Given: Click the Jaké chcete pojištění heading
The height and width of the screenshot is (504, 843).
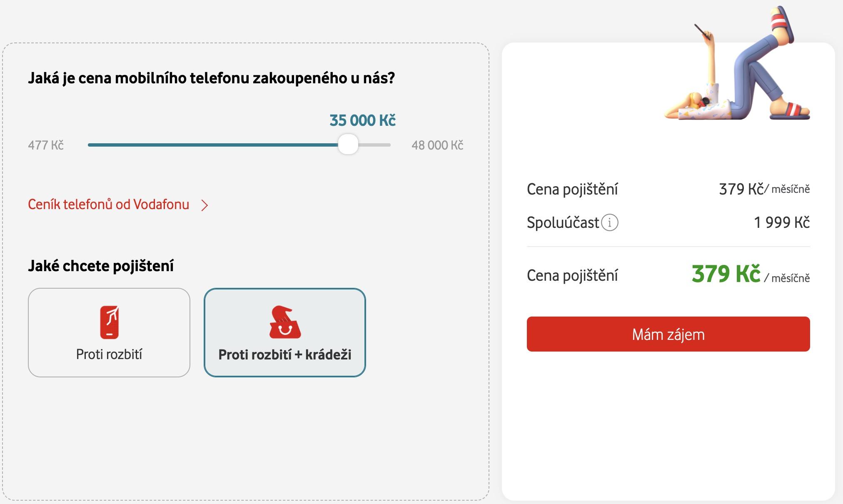Looking at the screenshot, I should pyautogui.click(x=101, y=266).
